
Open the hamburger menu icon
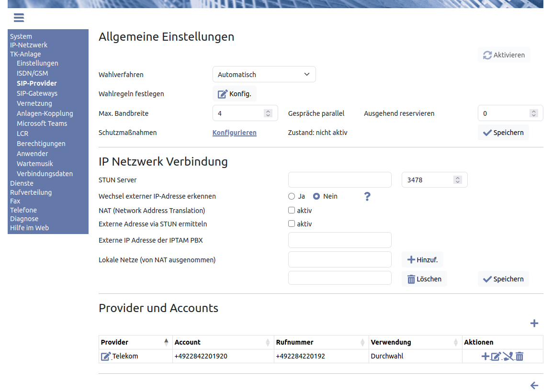click(x=19, y=18)
